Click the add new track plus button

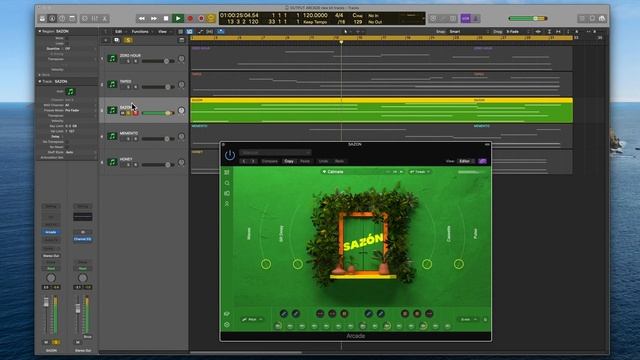(106, 40)
